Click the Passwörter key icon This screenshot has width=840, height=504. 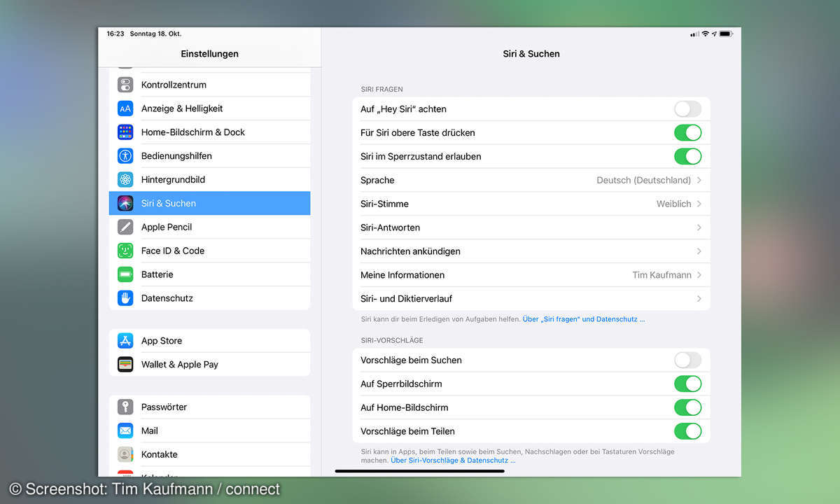[125, 407]
